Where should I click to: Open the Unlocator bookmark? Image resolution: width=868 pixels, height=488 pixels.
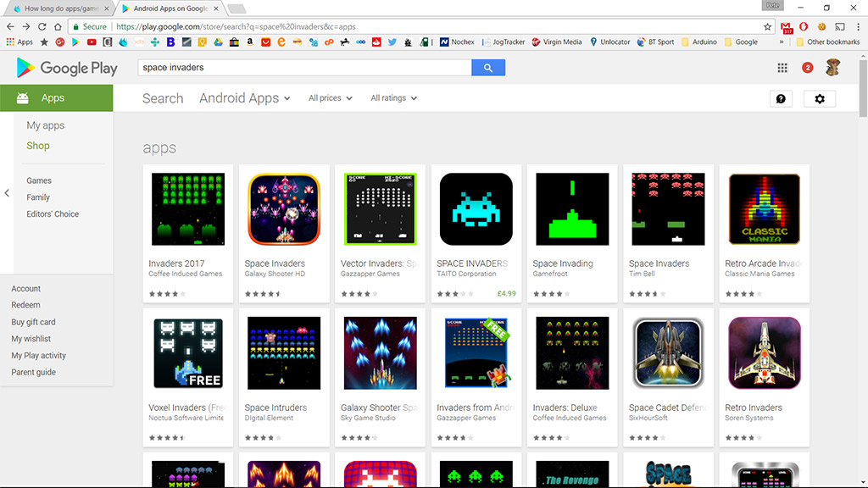[610, 42]
